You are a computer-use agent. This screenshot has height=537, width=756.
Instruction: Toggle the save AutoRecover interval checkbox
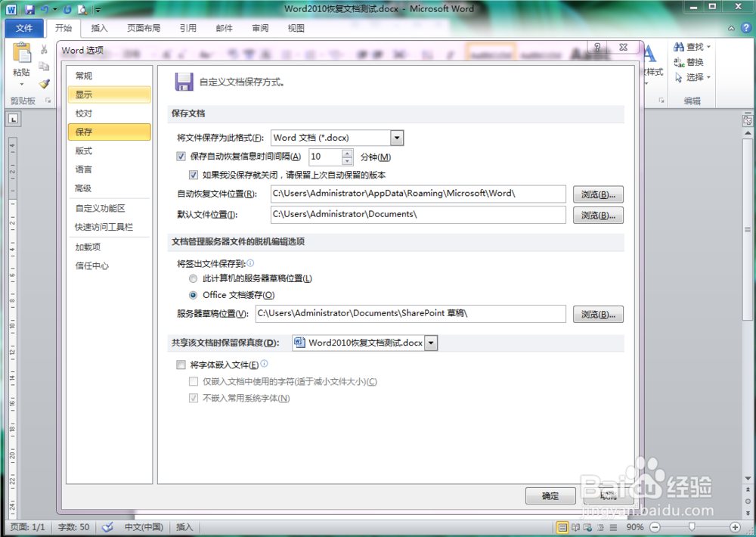tap(181, 157)
